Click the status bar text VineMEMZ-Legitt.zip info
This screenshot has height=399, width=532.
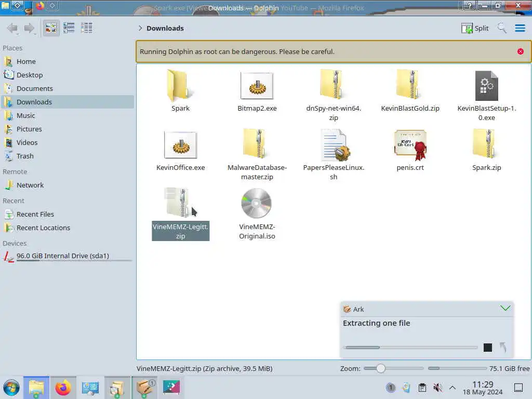pos(204,368)
